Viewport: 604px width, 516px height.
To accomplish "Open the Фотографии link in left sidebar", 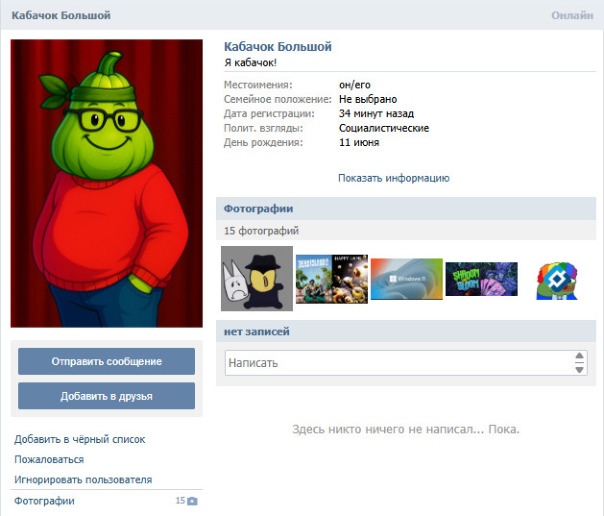I will click(44, 501).
